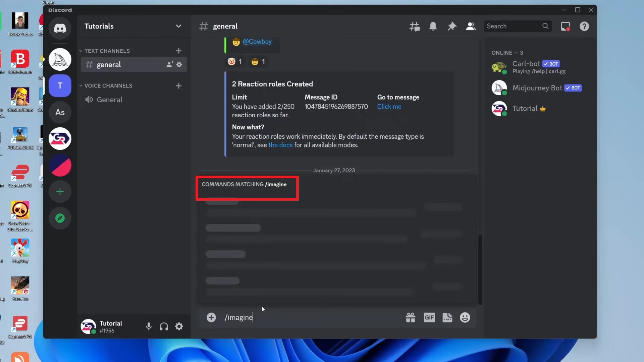Join the General voice channel
Viewport: 644px width, 362px height.
click(109, 100)
